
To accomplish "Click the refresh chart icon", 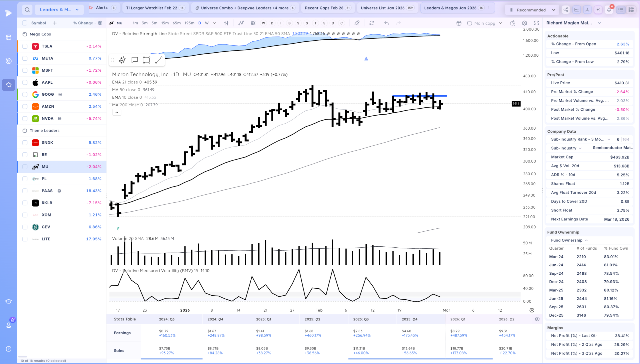I will 372,23.
